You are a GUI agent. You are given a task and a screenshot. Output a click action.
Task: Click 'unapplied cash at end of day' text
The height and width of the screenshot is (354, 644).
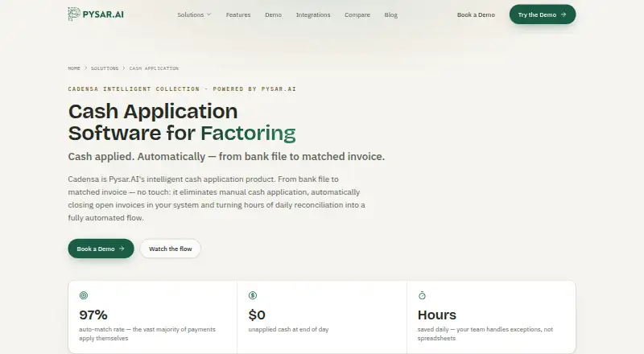288,329
